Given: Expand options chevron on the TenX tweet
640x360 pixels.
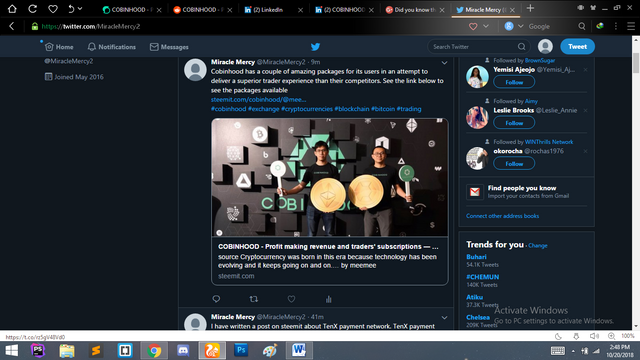Looking at the screenshot, I should click(444, 318).
